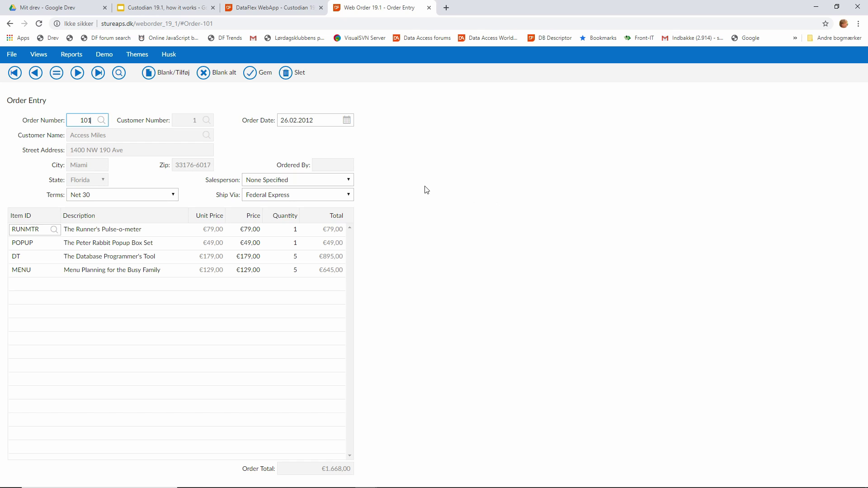868x488 pixels.
Task: Select the Menu Planning row in grid
Action: point(112,270)
